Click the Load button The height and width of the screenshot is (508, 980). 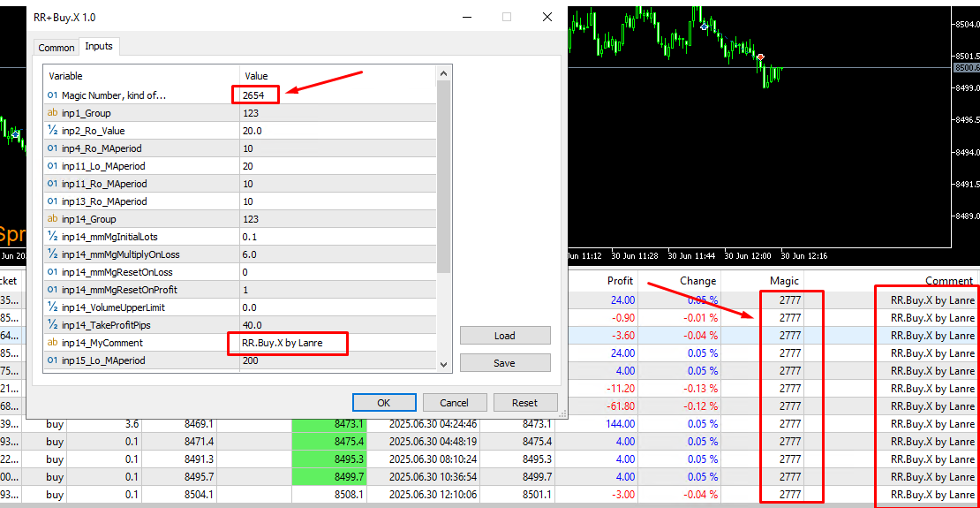pyautogui.click(x=505, y=336)
